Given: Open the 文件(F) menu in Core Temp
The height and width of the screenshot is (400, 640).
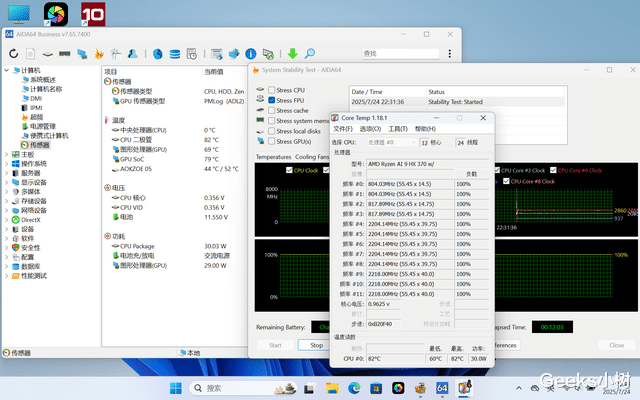Looking at the screenshot, I should pos(343,128).
